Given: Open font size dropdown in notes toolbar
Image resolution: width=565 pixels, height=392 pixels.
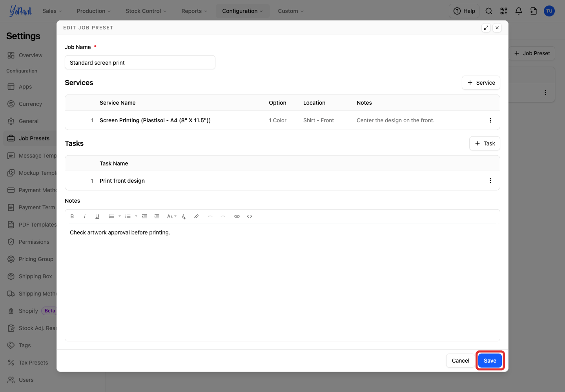Looking at the screenshot, I should point(171,216).
